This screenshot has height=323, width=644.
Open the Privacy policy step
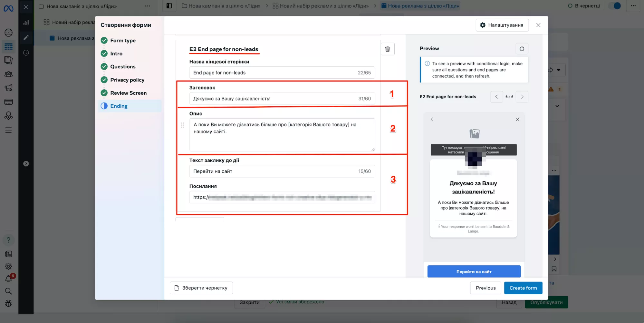click(x=127, y=80)
